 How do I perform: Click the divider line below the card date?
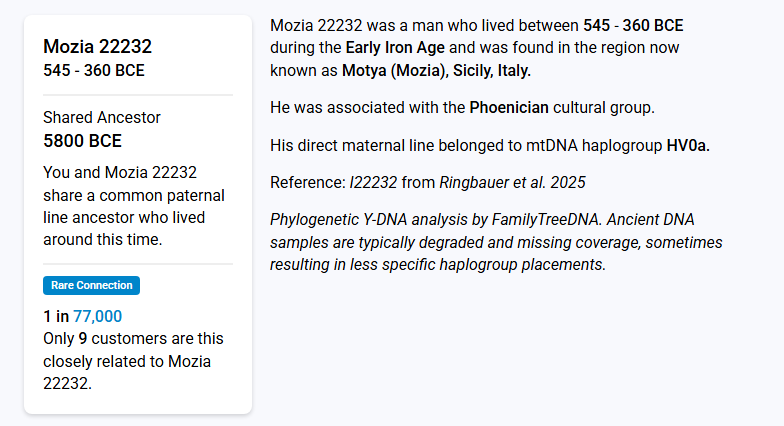138,94
